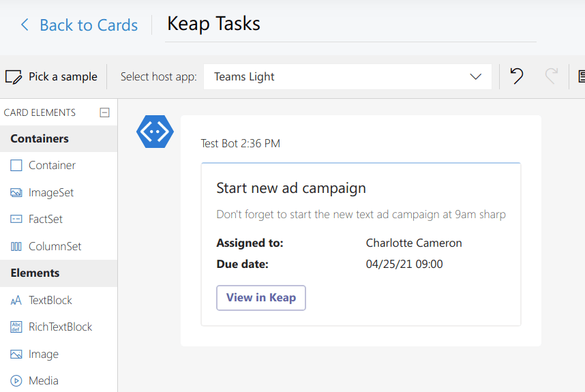
Task: Click the Pick a sample pencil icon
Action: pyautogui.click(x=14, y=77)
